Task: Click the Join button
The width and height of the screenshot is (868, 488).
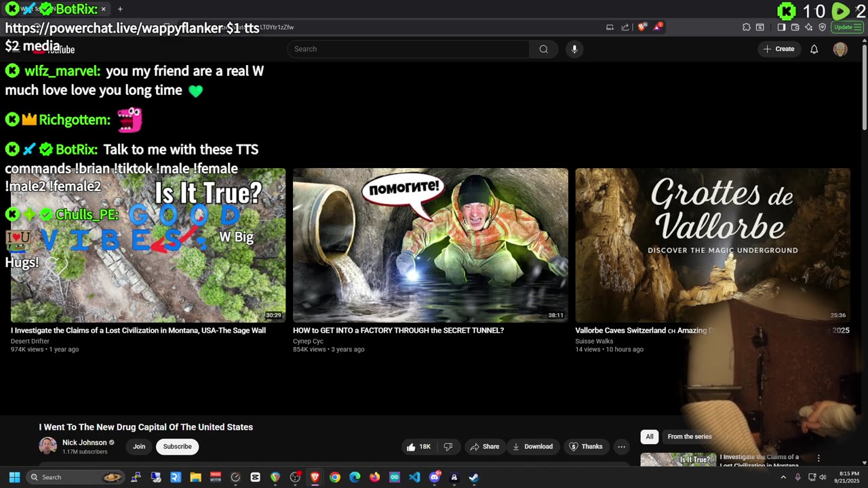Action: (139, 447)
